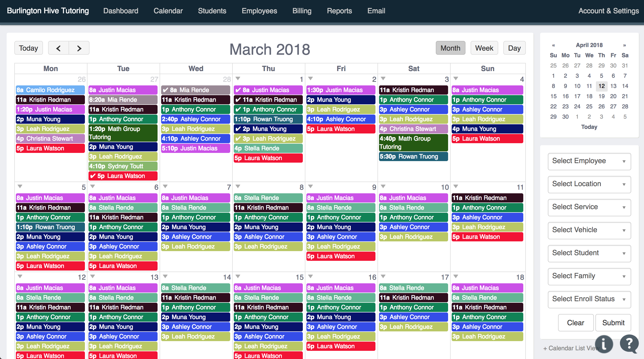Open 4p Stella Rende event on March 1
644x359 pixels.
point(268,148)
